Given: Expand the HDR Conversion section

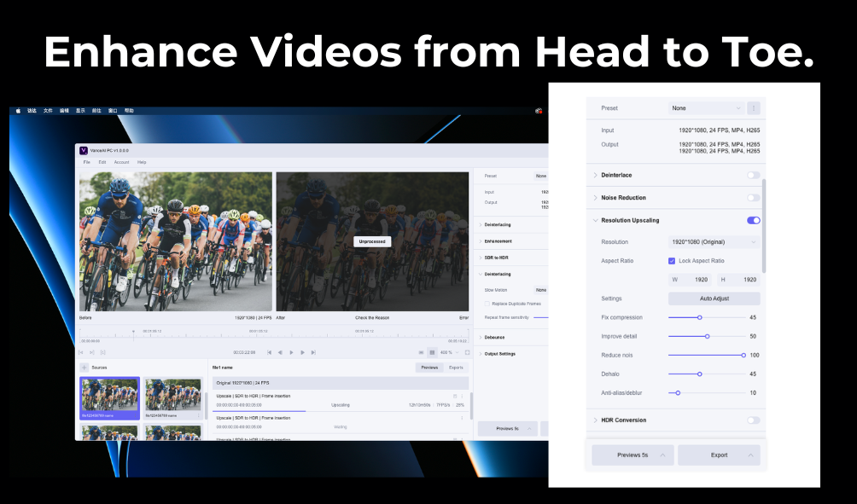Looking at the screenshot, I should [595, 420].
